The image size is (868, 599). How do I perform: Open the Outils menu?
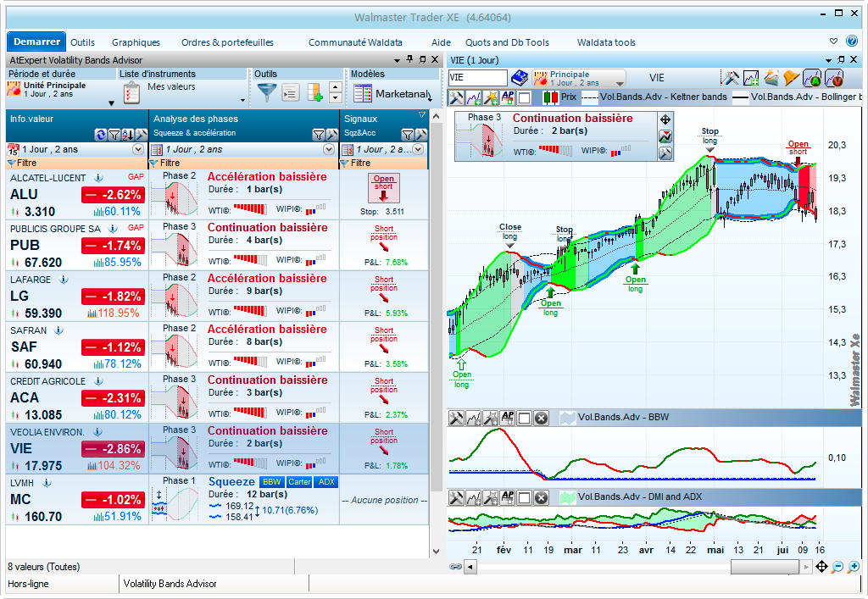[x=82, y=42]
